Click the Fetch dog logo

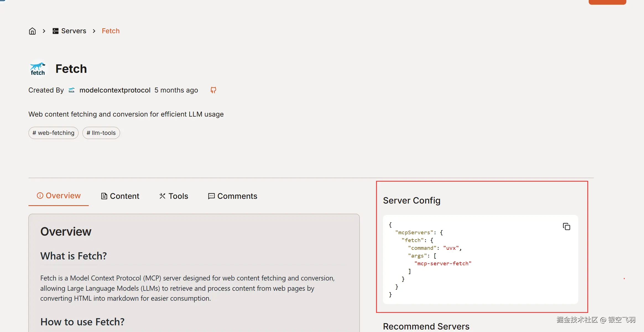pyautogui.click(x=38, y=69)
